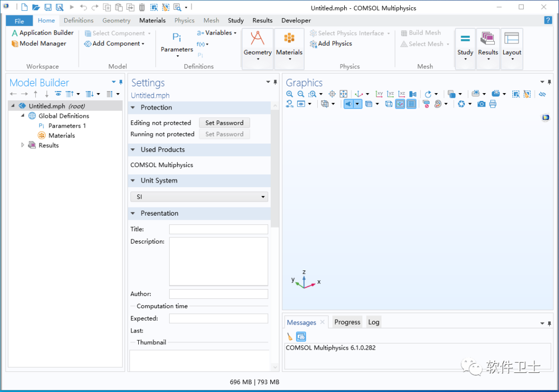Toggle the grid display in Graphics
Screen dimensions: 559x392
pos(411,104)
